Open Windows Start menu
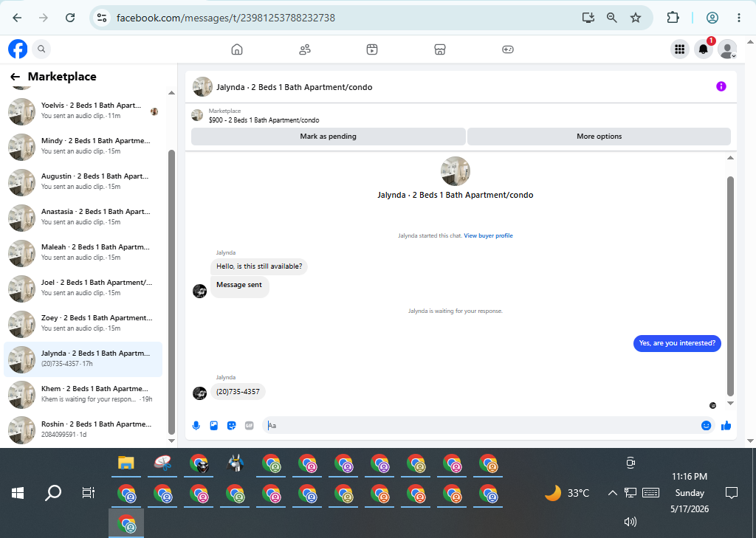This screenshot has height=538, width=756. pyautogui.click(x=18, y=493)
